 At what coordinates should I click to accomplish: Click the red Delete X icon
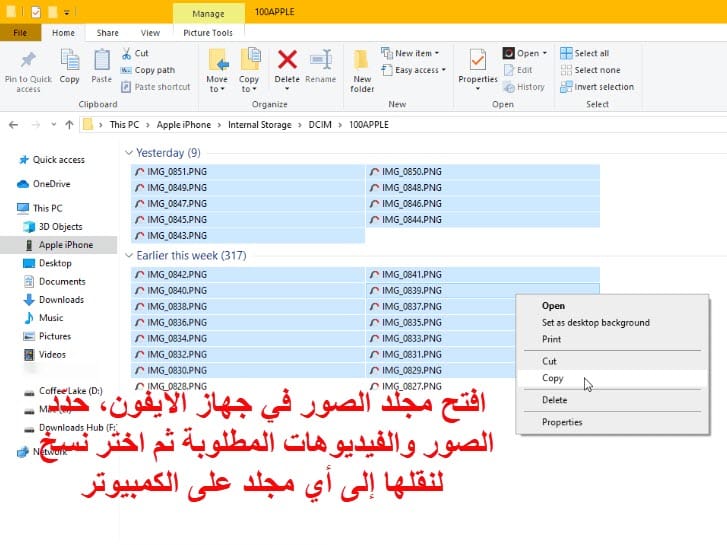tap(287, 60)
